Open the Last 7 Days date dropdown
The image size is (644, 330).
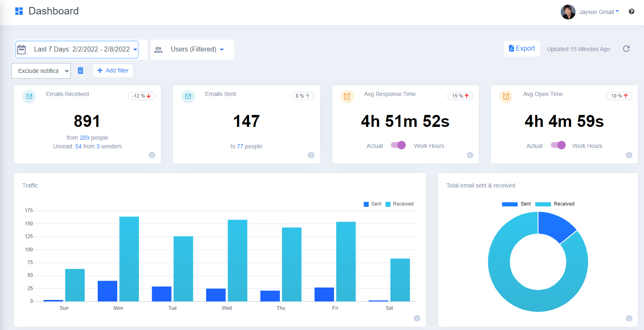click(81, 49)
